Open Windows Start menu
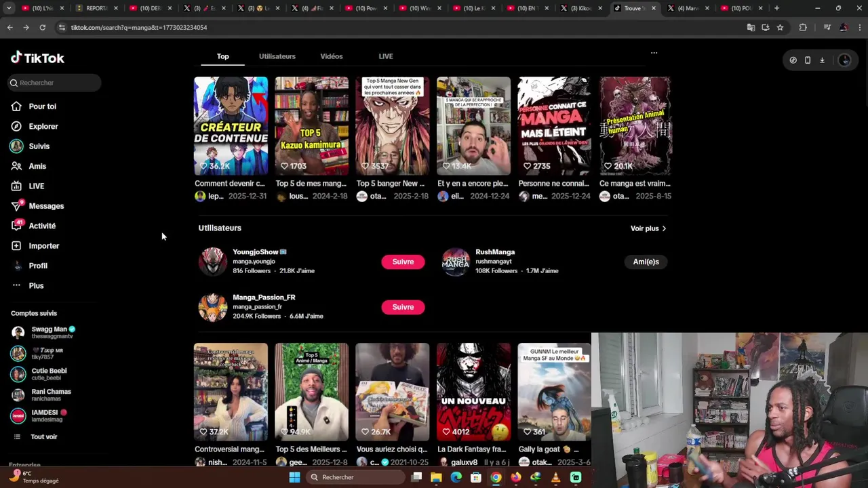Image resolution: width=868 pixels, height=488 pixels. tap(294, 477)
